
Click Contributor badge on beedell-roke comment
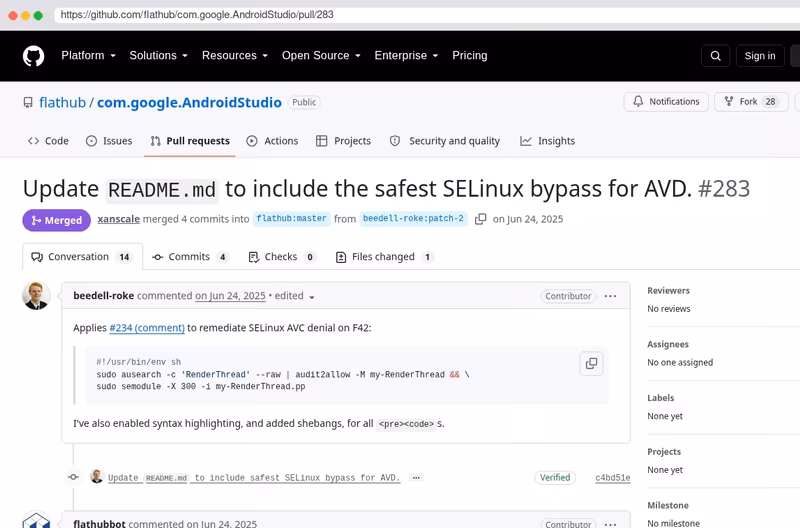point(568,296)
